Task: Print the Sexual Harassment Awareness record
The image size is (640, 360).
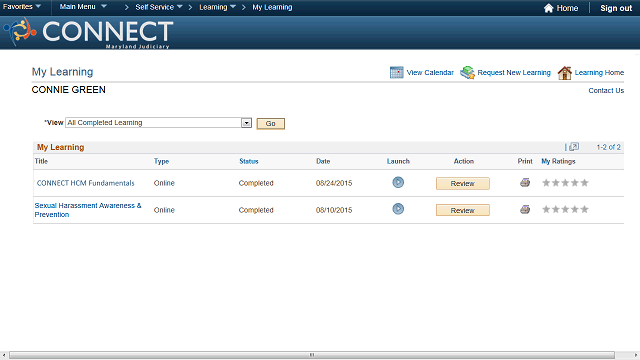Action: coord(525,209)
